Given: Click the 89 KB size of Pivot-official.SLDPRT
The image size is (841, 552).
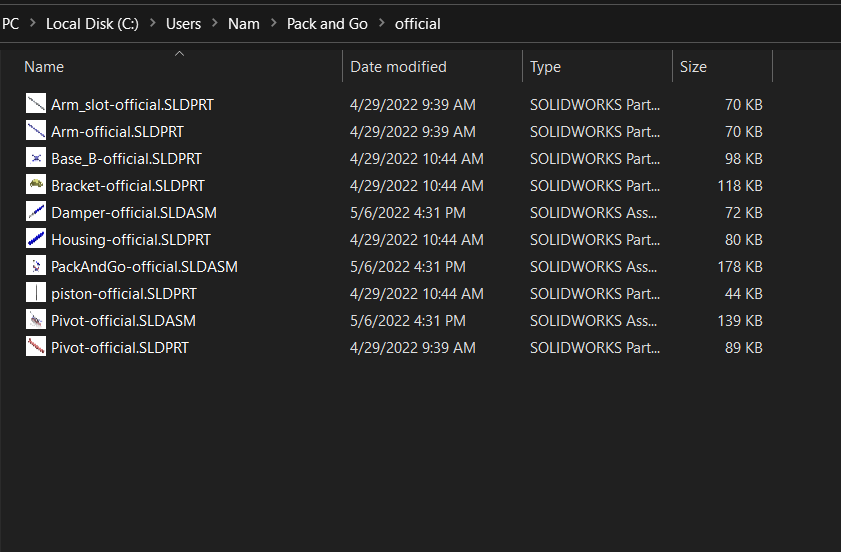Looking at the screenshot, I should coord(744,348).
